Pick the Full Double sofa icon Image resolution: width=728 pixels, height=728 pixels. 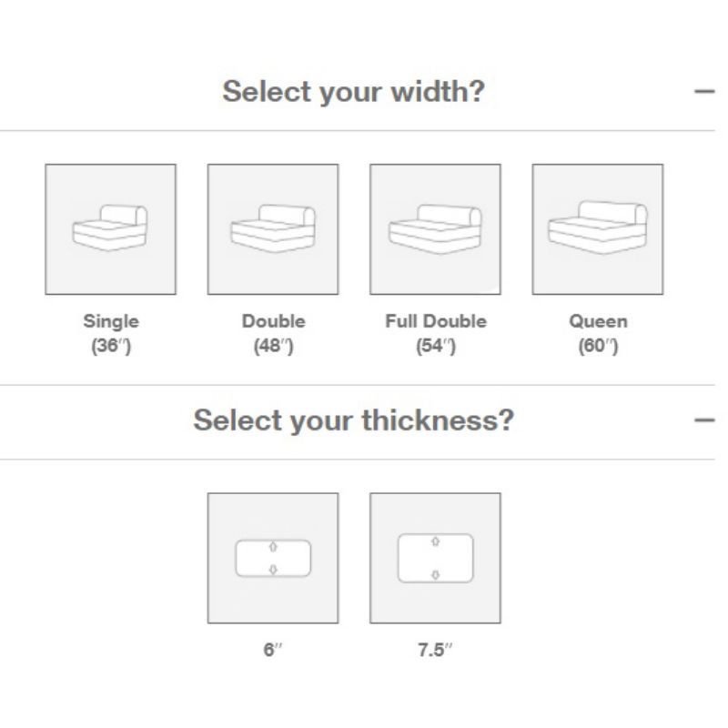click(x=435, y=229)
